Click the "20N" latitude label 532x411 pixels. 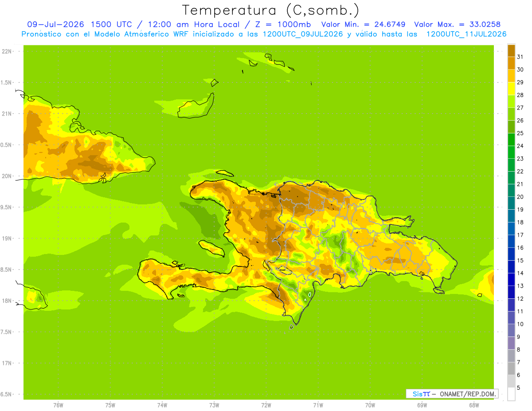tap(7, 176)
